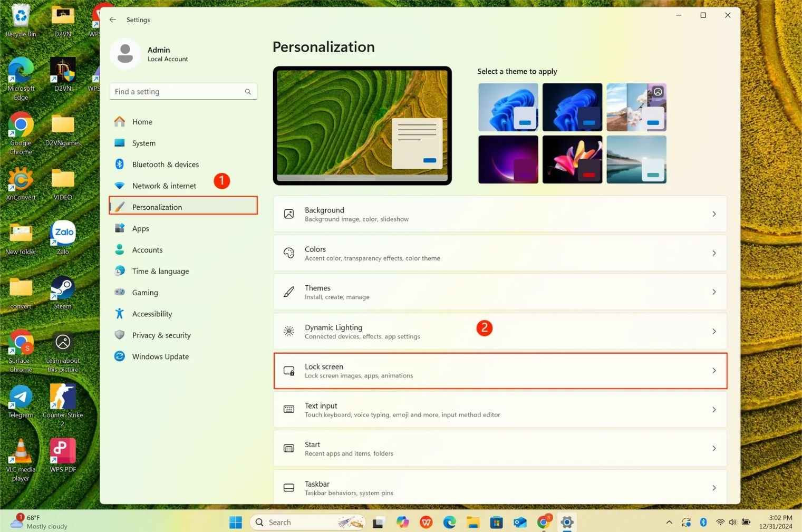The width and height of the screenshot is (802, 532).
Task: Launch Microsoft Edge from taskbar
Action: 449,522
